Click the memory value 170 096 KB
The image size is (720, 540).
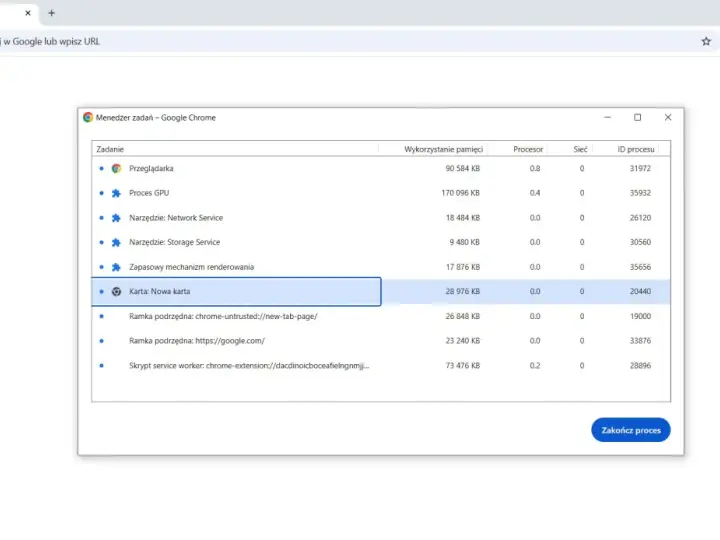[x=461, y=193]
